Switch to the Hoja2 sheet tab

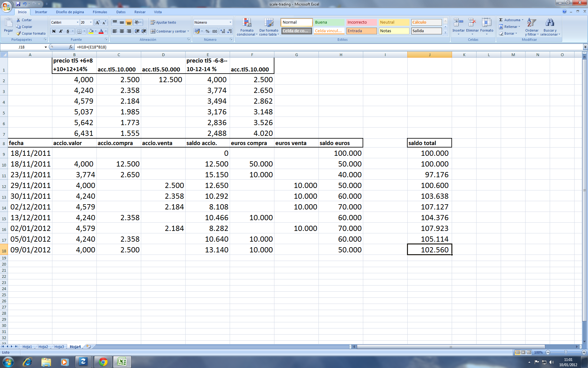point(43,347)
